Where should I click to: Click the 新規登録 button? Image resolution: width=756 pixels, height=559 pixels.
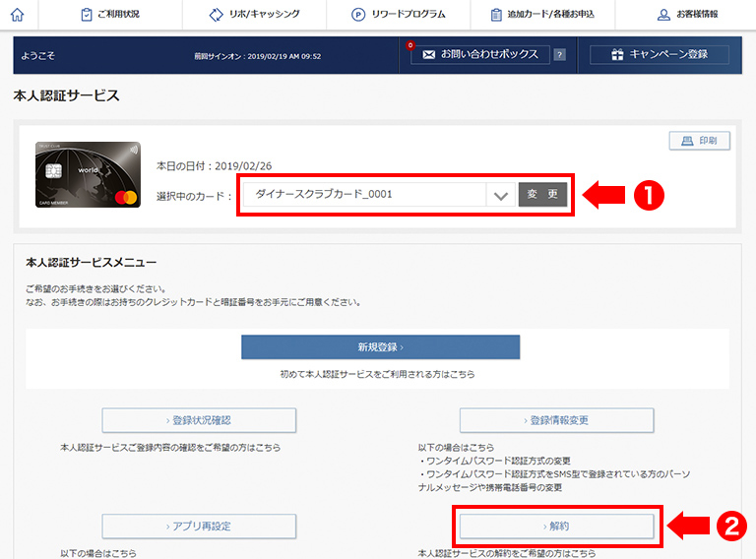click(x=380, y=347)
